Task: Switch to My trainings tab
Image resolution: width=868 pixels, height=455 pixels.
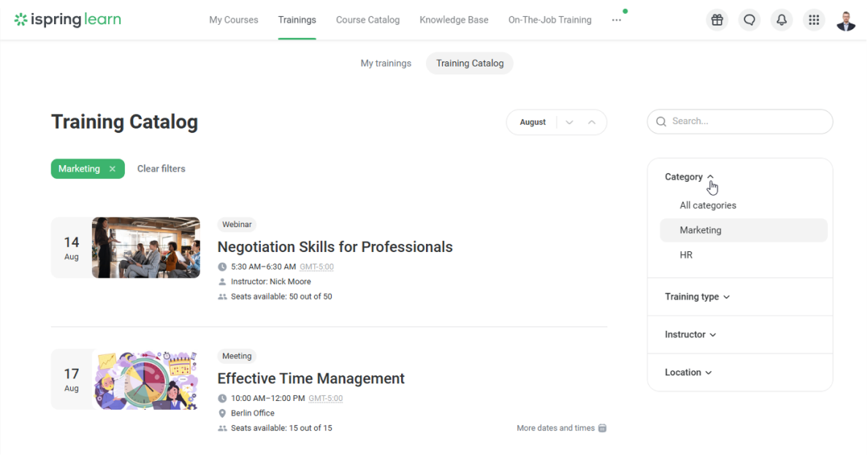Action: pyautogui.click(x=386, y=64)
